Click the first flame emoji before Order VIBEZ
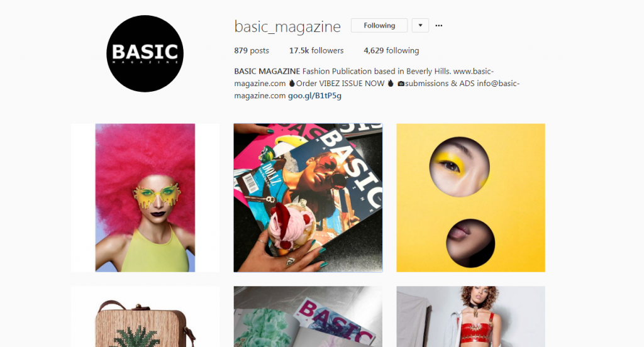The width and height of the screenshot is (644, 347). (292, 84)
